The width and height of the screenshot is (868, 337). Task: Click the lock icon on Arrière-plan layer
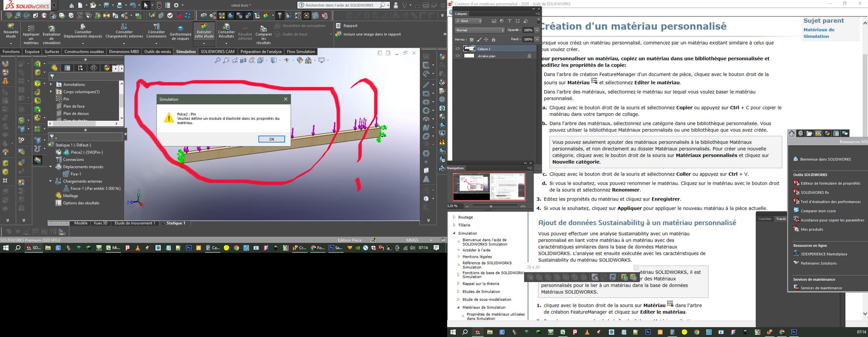529,56
